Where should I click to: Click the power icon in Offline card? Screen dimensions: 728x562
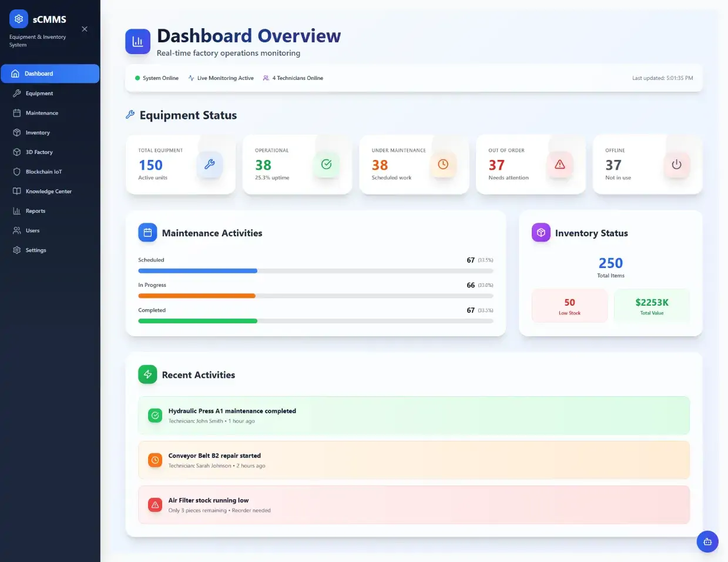[x=676, y=165]
